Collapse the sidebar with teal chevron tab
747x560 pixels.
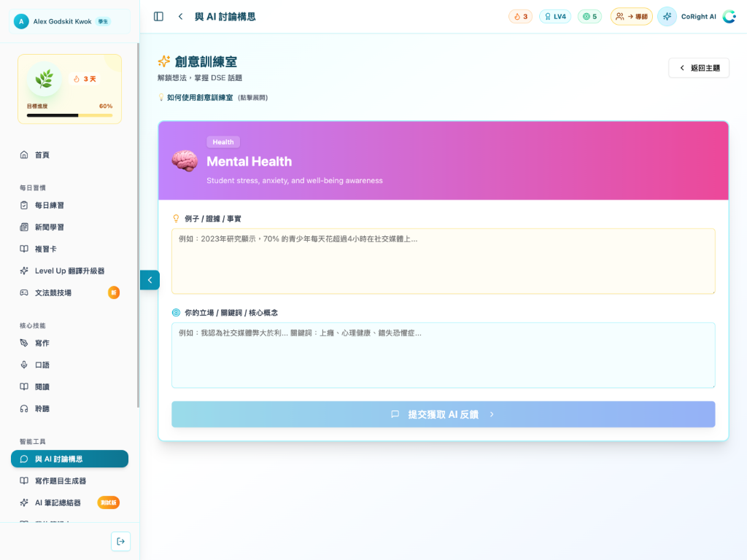click(x=150, y=280)
